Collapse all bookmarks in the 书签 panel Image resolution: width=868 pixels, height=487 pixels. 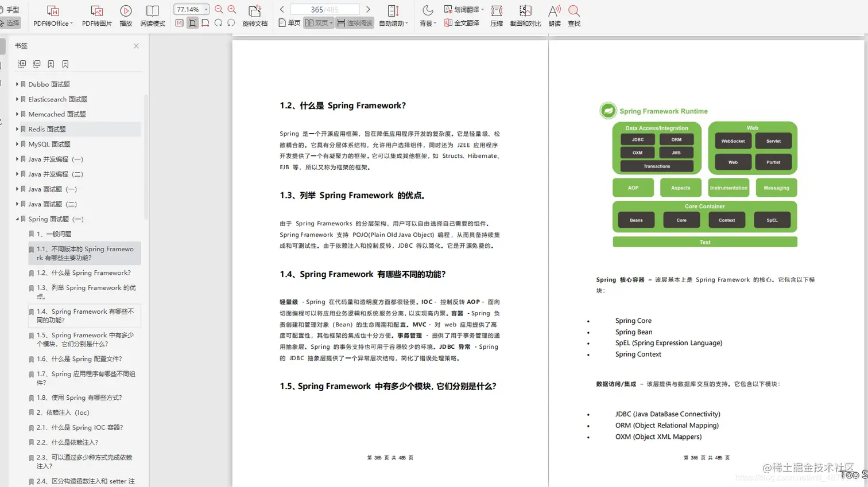[x=36, y=64]
